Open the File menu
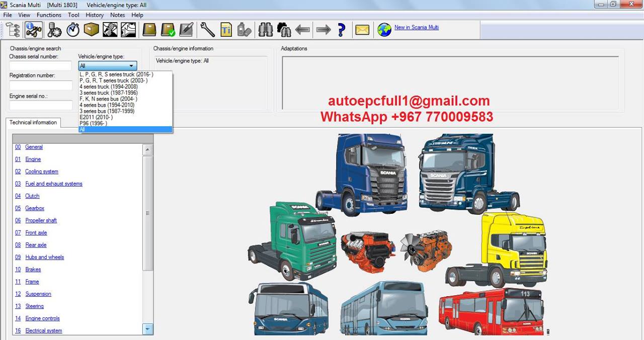 tap(8, 15)
